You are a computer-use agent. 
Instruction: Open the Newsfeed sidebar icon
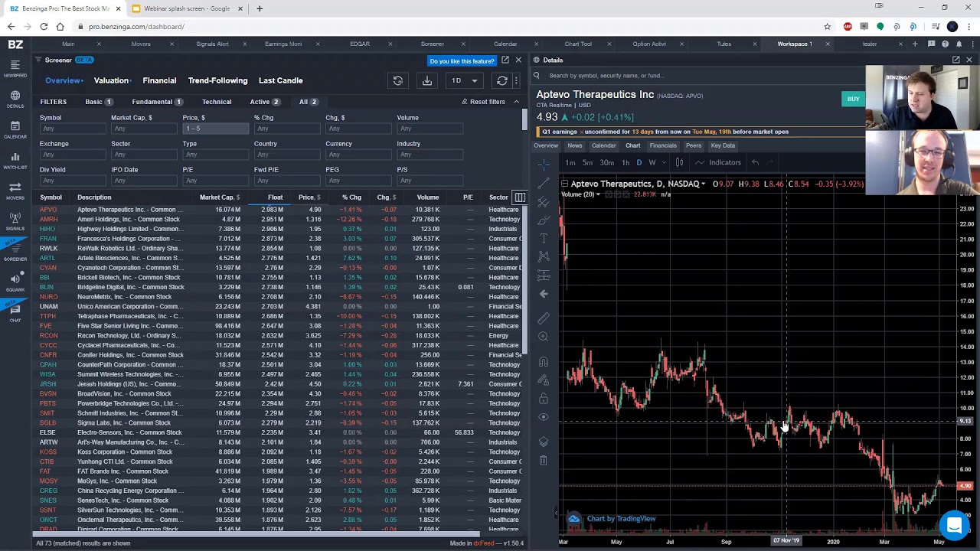(15, 69)
